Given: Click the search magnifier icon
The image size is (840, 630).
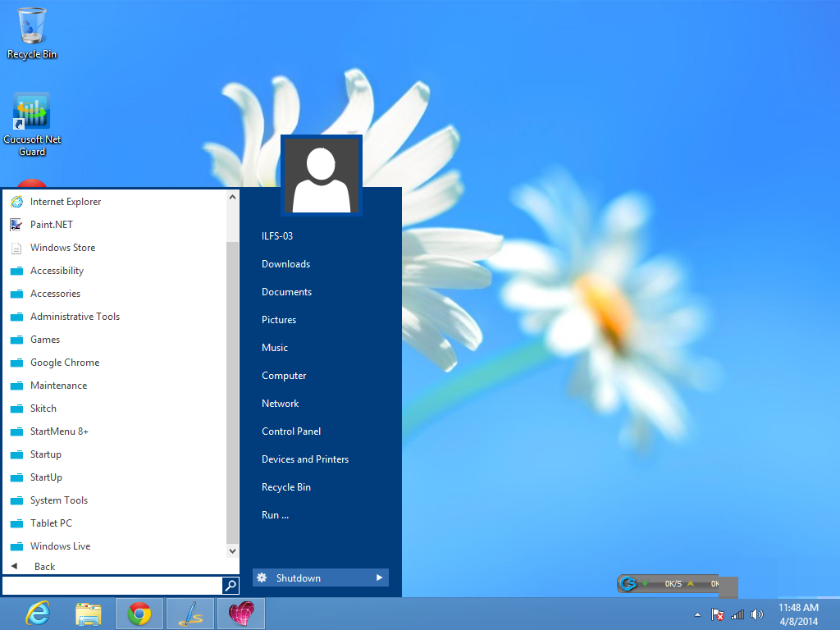Looking at the screenshot, I should coord(231,586).
